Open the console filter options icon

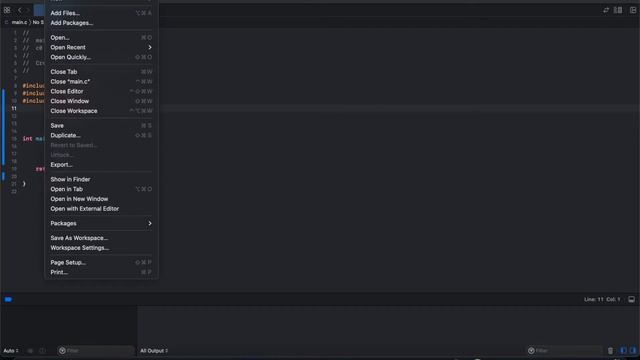[531, 351]
